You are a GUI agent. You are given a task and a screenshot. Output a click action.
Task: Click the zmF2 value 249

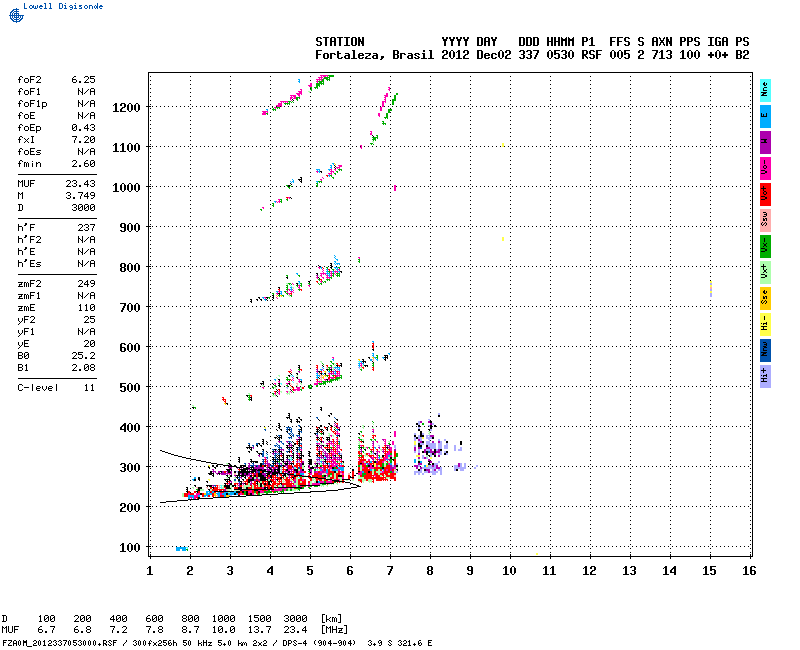tap(86, 284)
